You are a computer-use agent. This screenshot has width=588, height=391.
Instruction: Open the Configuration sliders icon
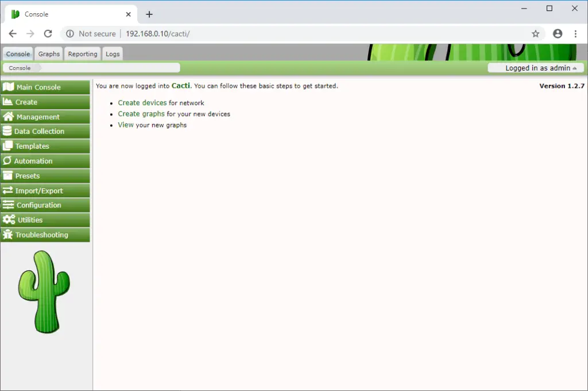point(8,205)
